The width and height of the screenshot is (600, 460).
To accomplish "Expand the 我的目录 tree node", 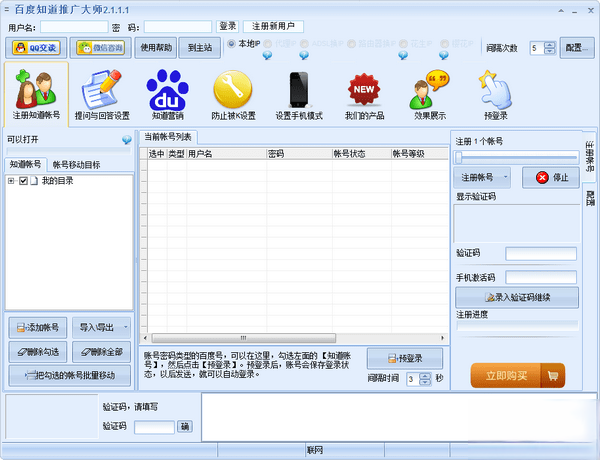I will [x=11, y=181].
